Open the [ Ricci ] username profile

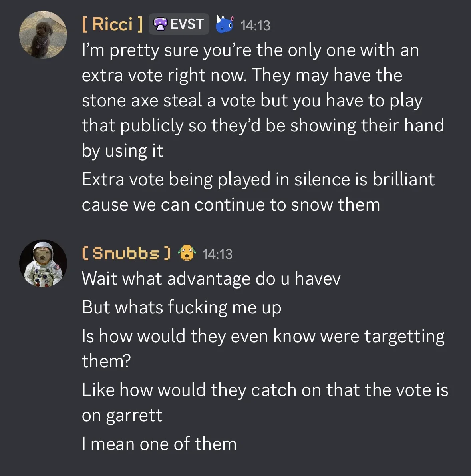coord(112,24)
